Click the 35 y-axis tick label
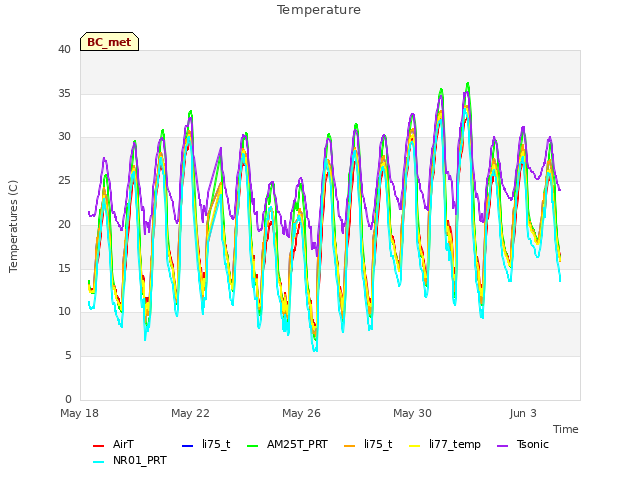 point(64,93)
